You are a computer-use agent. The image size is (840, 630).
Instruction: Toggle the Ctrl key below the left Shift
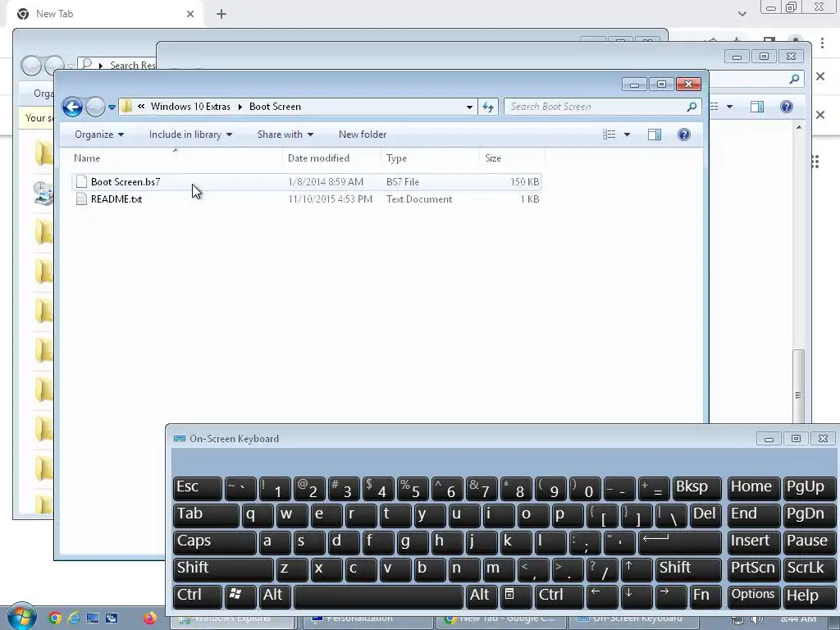tap(198, 596)
